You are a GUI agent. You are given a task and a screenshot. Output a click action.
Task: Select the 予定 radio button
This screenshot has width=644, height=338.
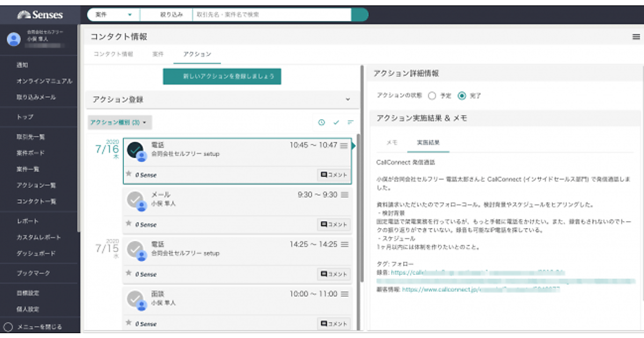432,96
